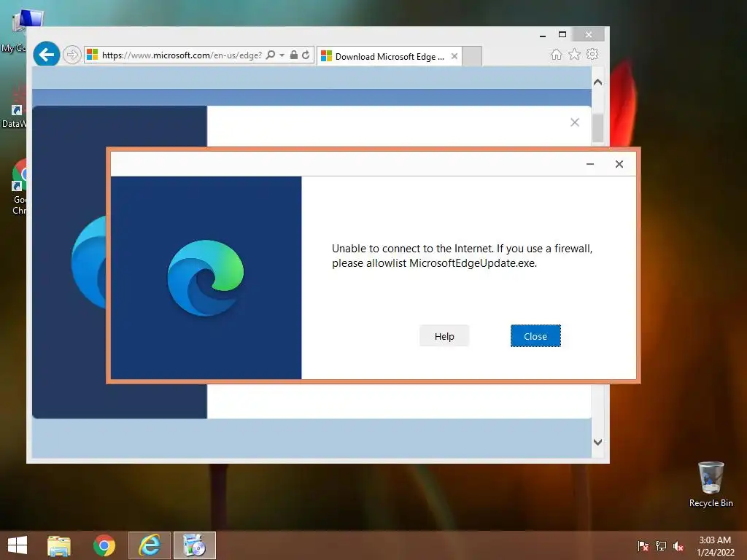The height and width of the screenshot is (560, 747).
Task: Minimize the Edge installer dialog
Action: [x=589, y=164]
